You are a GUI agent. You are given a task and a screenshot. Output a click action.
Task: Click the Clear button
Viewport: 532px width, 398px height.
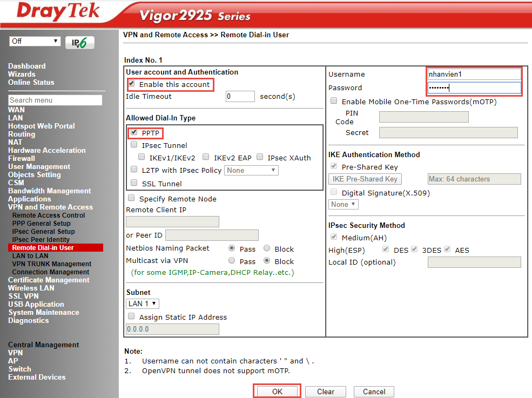(326, 392)
